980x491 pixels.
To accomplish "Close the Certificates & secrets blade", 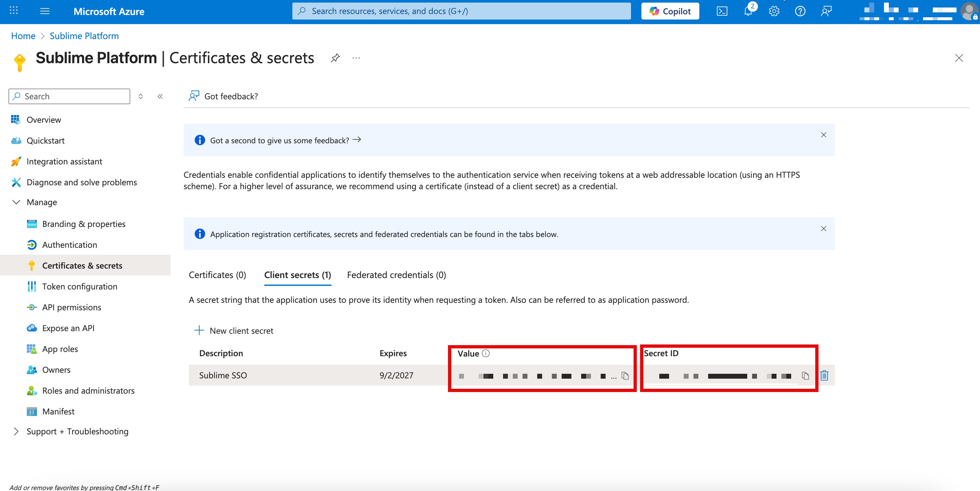I will tap(959, 58).
